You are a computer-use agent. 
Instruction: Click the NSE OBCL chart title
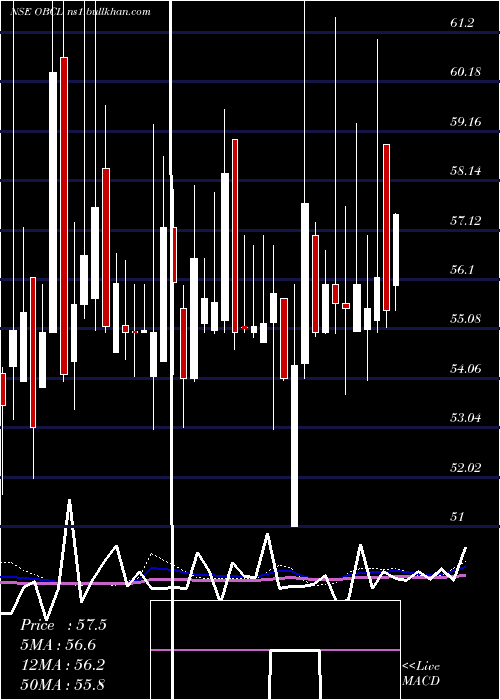pos(80,12)
